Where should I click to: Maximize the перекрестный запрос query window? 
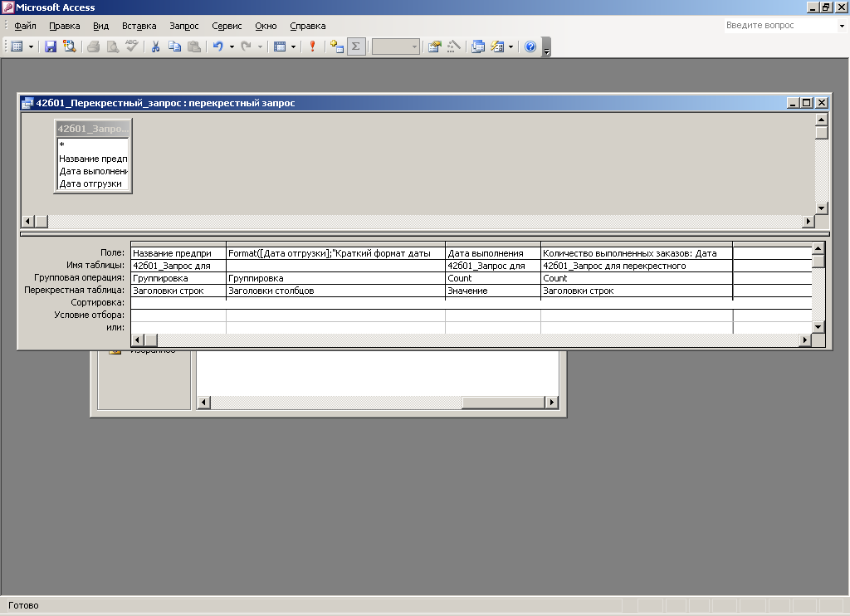[x=807, y=102]
